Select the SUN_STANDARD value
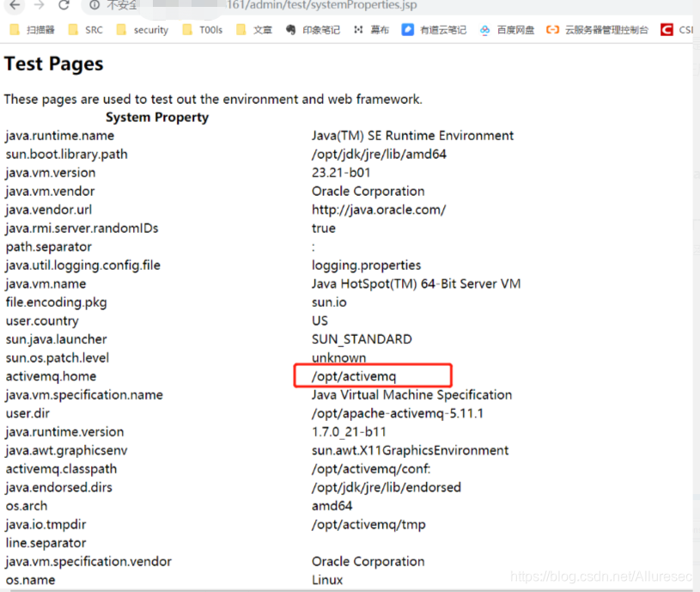Image resolution: width=700 pixels, height=592 pixels. 362,339
